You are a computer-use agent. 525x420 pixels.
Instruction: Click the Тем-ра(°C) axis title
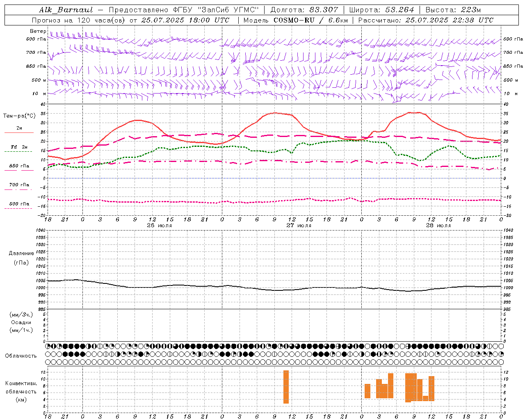click(x=19, y=116)
